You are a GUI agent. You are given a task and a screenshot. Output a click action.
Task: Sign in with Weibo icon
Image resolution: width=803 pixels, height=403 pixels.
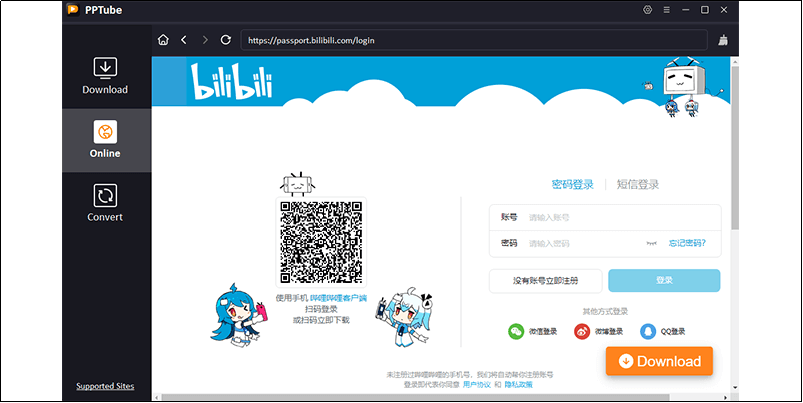click(582, 331)
